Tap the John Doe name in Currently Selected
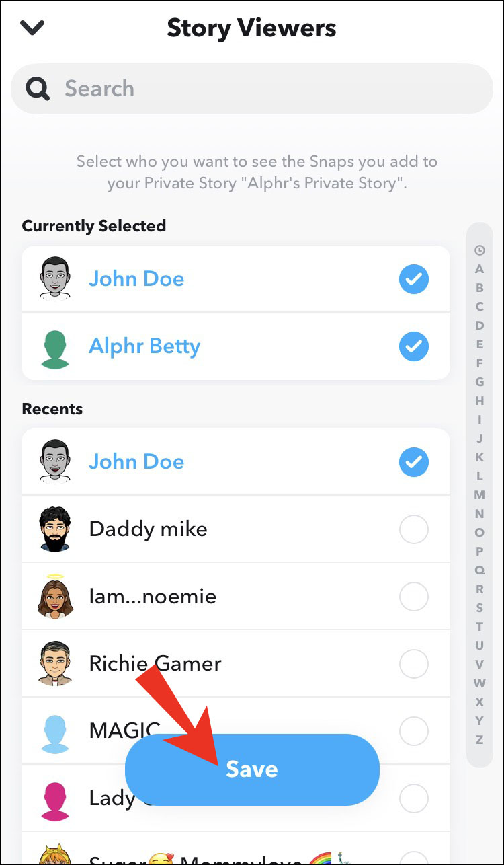 (x=136, y=278)
